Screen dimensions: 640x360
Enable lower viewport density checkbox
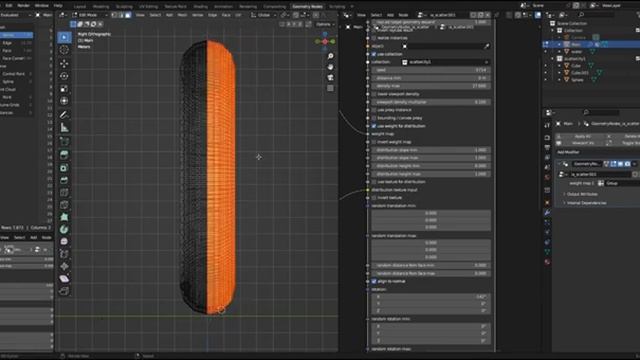tap(374, 94)
